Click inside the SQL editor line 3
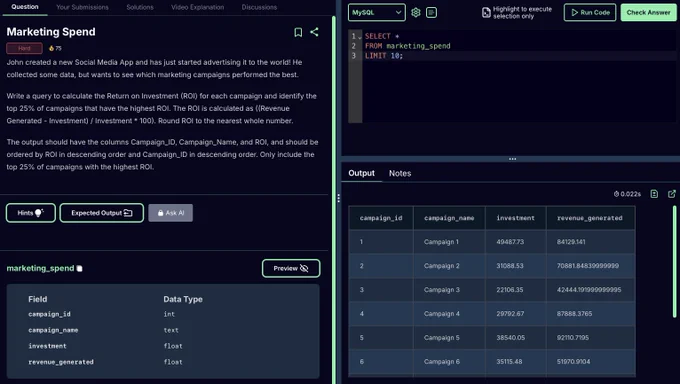 click(x=520, y=56)
